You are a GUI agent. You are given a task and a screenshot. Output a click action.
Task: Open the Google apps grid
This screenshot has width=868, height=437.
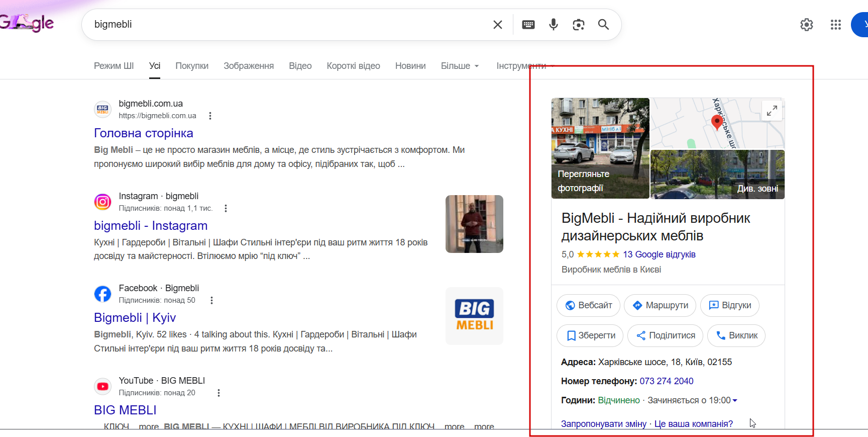(836, 25)
